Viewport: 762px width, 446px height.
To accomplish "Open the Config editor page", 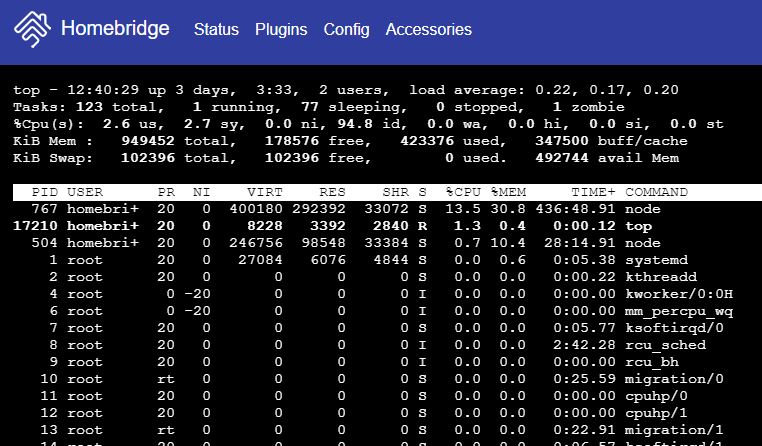I will coord(346,30).
